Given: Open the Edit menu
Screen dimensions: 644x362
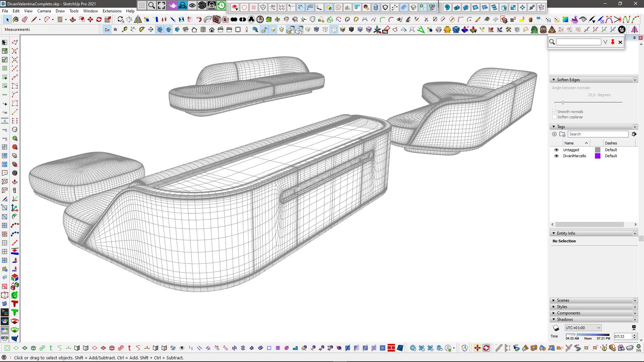Looking at the screenshot, I should [16, 11].
